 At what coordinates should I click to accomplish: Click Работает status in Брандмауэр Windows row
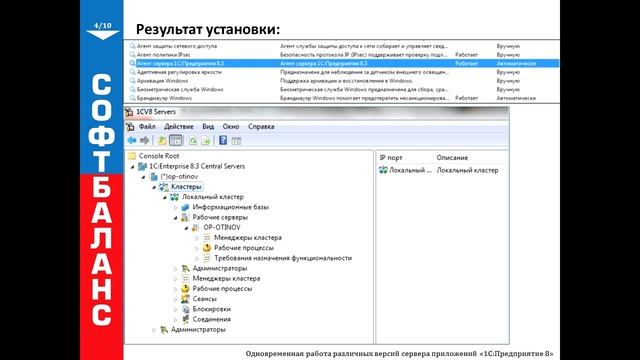click(x=467, y=98)
